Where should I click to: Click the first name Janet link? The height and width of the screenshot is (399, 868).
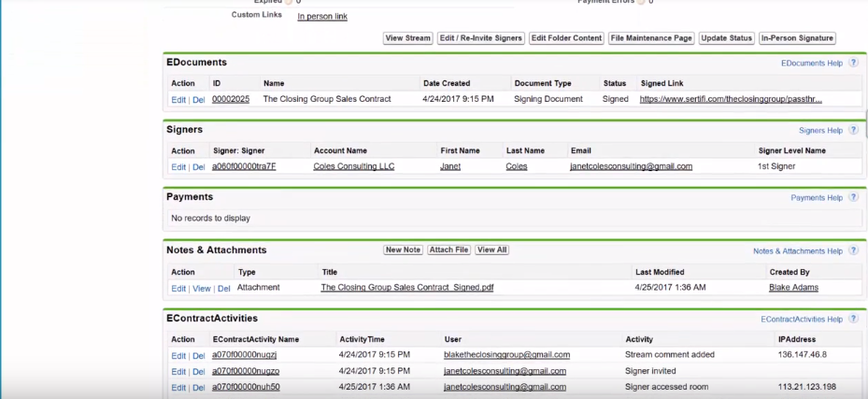(450, 166)
